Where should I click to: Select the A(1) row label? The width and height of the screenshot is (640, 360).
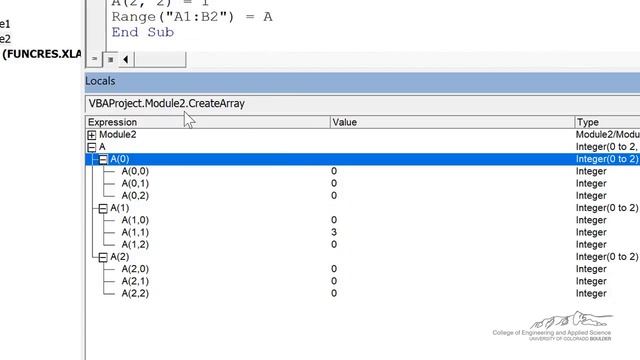tap(120, 208)
